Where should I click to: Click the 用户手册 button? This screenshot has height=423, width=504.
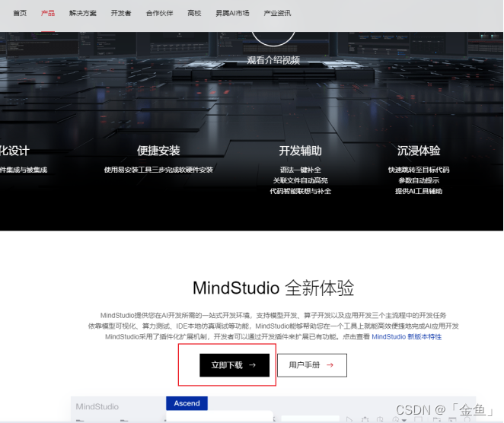[312, 365]
